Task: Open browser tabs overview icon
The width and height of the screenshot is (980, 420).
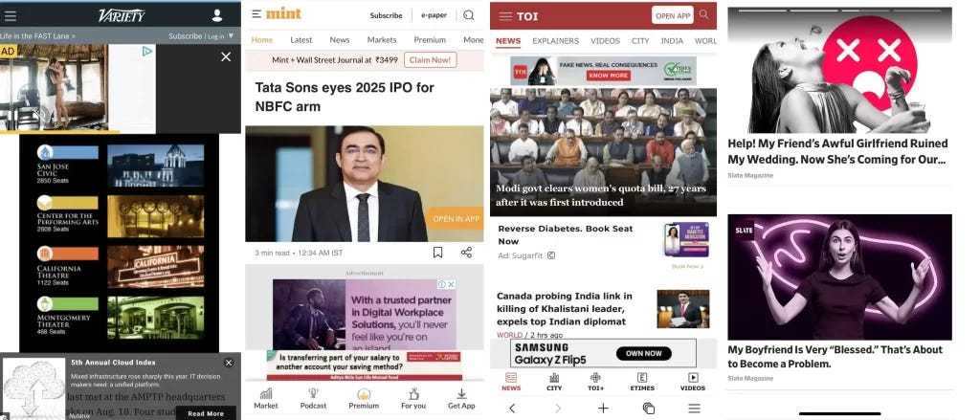Action: (x=649, y=409)
